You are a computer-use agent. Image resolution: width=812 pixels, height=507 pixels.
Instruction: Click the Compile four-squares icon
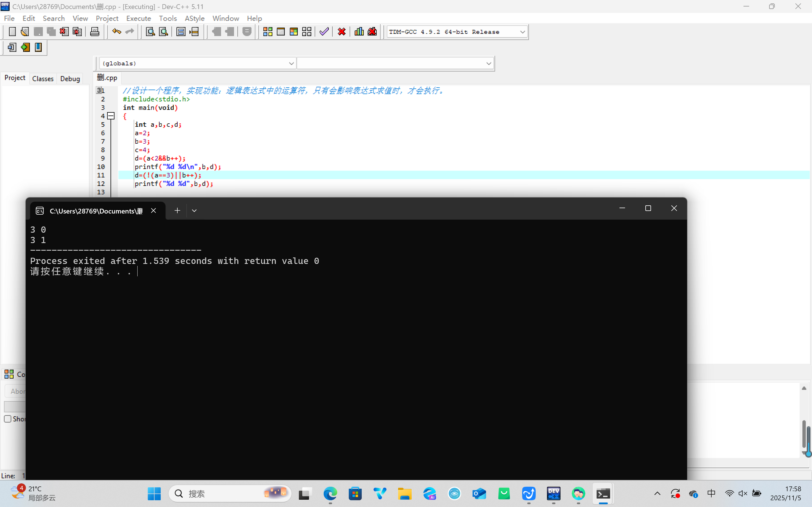tap(267, 32)
